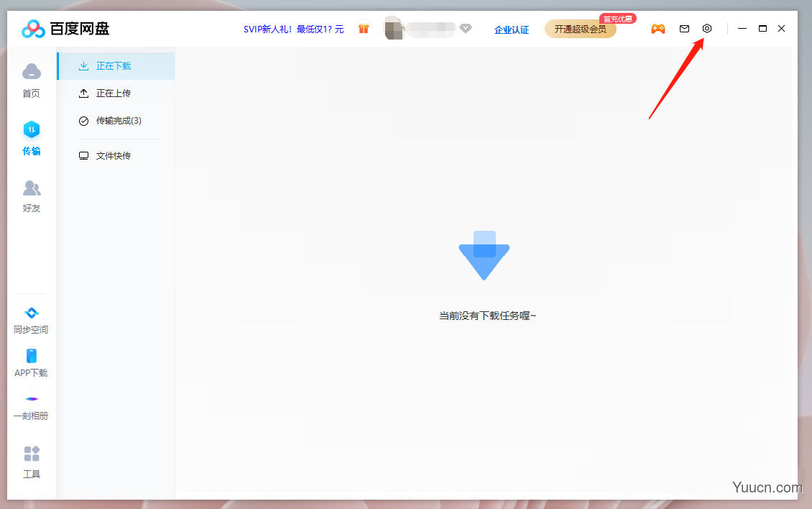
Task: Open the 好友 friends section
Action: 31,196
